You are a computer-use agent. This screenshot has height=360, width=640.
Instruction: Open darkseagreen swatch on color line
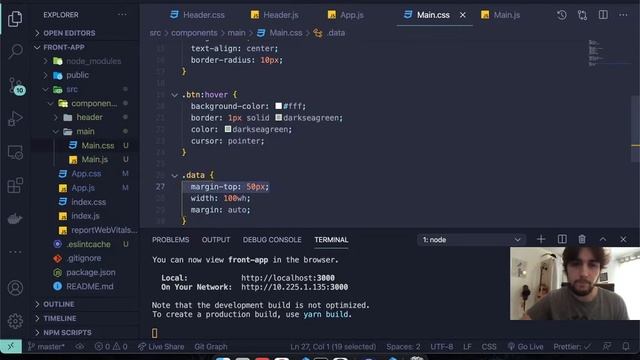tap(228, 129)
